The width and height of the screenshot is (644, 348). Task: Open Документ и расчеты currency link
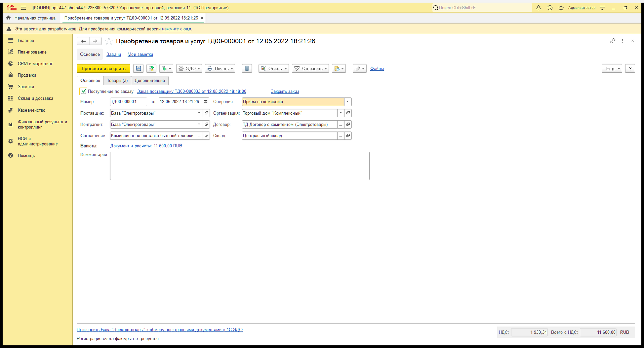146,146
